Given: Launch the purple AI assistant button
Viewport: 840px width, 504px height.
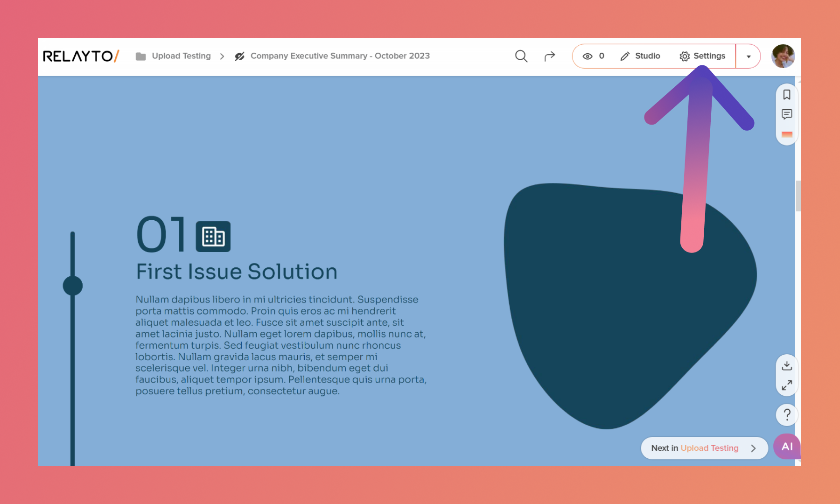Looking at the screenshot, I should (x=787, y=447).
